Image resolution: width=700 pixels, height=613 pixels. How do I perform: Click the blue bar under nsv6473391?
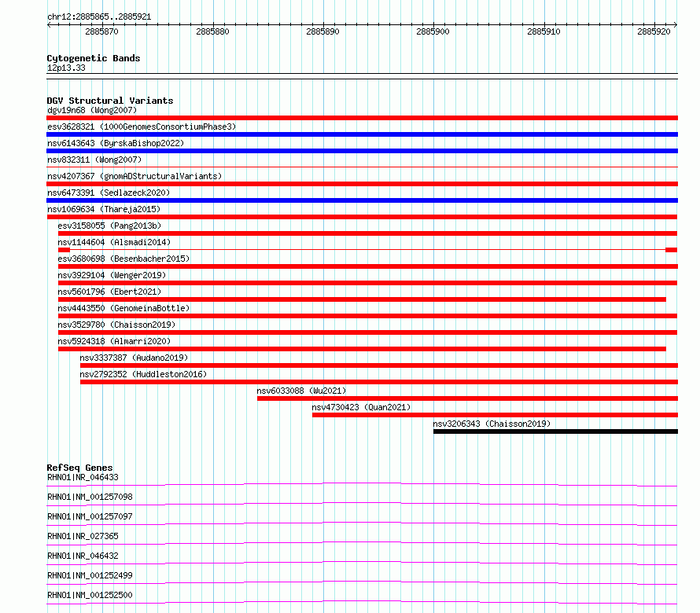pyautogui.click(x=362, y=200)
